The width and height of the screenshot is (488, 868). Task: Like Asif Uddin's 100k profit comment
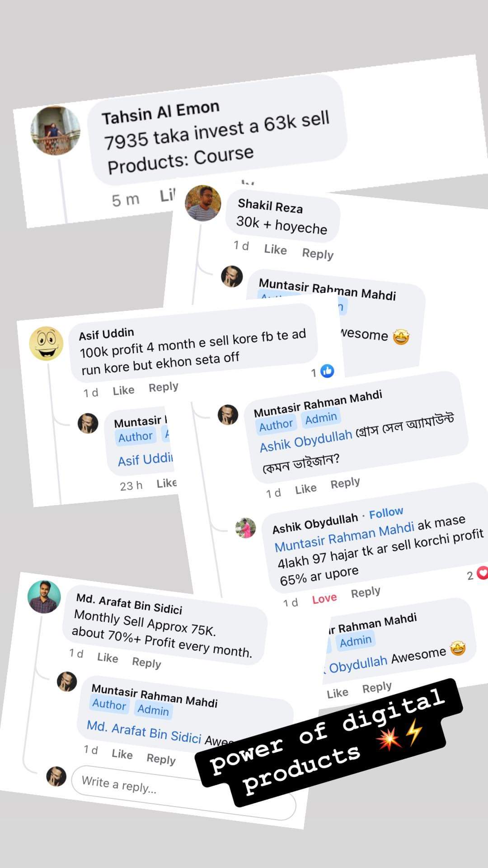click(x=123, y=390)
